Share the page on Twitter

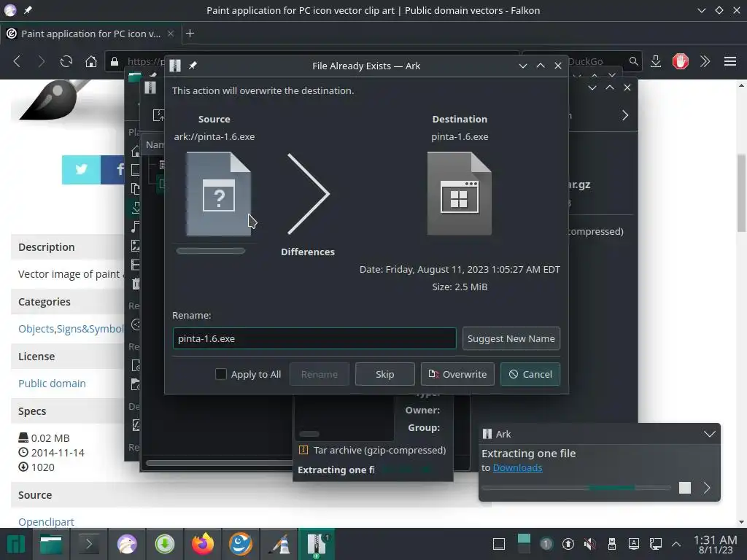[82, 169]
